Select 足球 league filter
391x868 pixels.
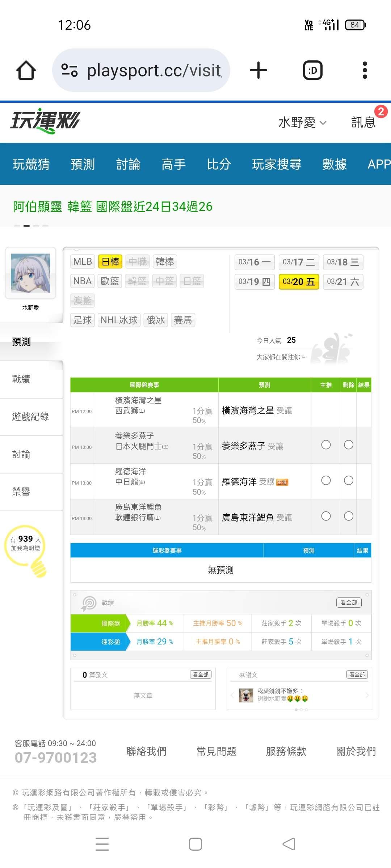(83, 320)
